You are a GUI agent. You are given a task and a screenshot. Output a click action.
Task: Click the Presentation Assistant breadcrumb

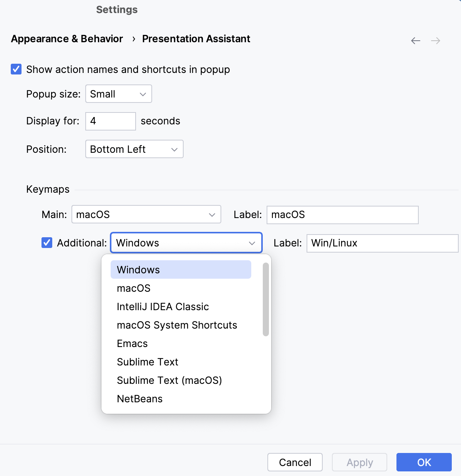click(x=196, y=39)
